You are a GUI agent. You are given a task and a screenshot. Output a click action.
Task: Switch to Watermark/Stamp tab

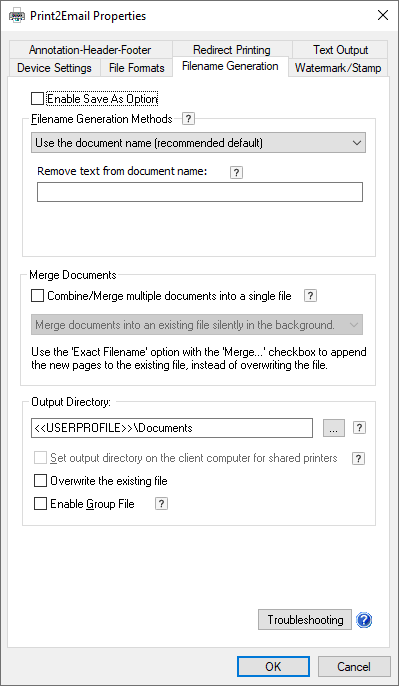point(338,68)
